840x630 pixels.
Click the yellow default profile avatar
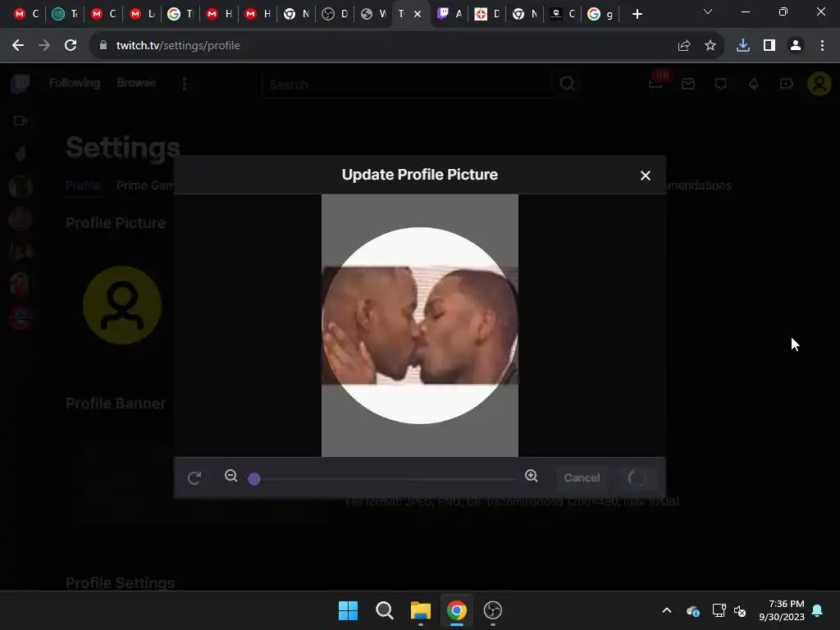pos(122,305)
